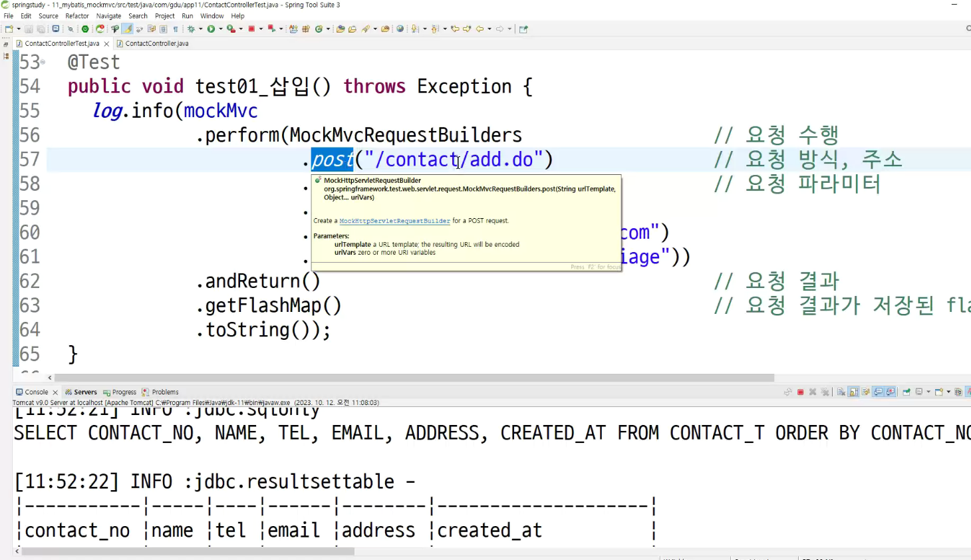Open the Window menu
This screenshot has height=560, width=971.
(212, 16)
